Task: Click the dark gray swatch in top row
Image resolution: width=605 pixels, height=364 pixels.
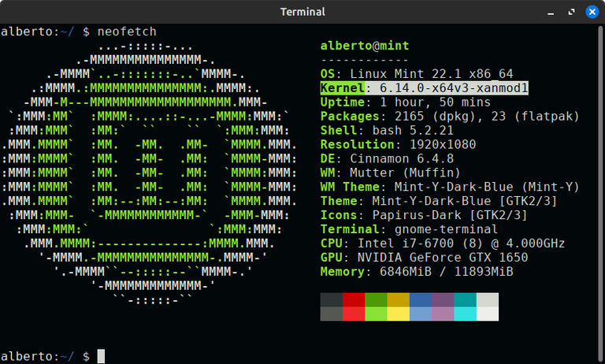Action: tap(332, 300)
